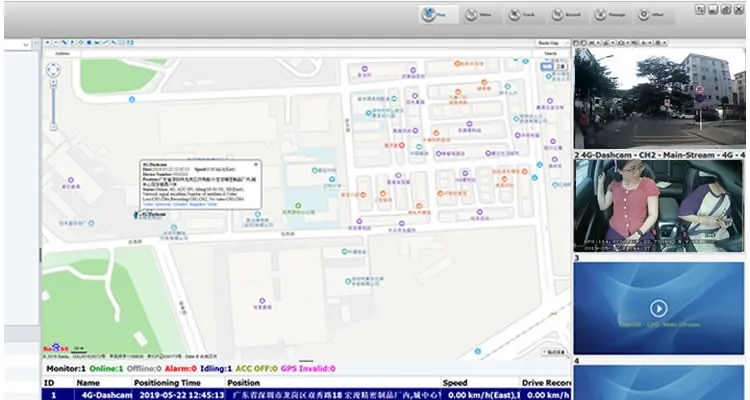Open the Record module in top toolbar

point(564,15)
